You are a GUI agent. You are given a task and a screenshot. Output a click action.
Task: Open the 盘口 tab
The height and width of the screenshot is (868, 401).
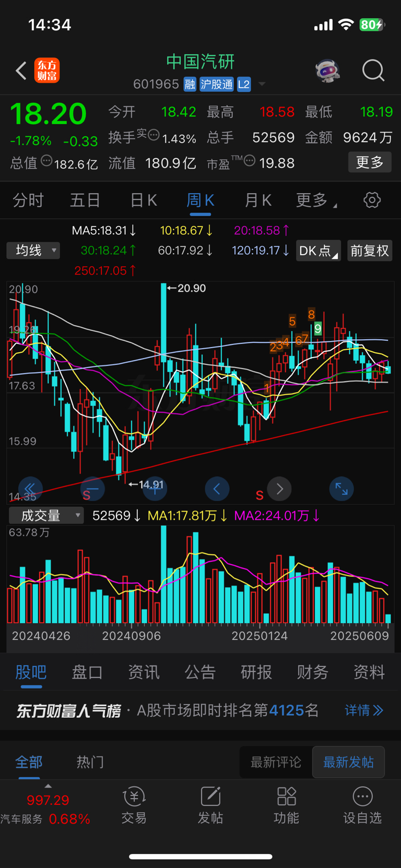click(87, 672)
